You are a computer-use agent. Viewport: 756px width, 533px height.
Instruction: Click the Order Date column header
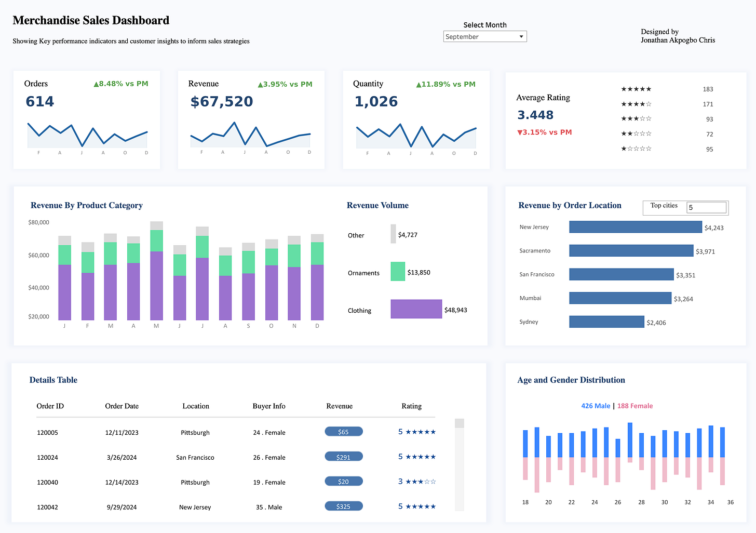[x=122, y=406]
